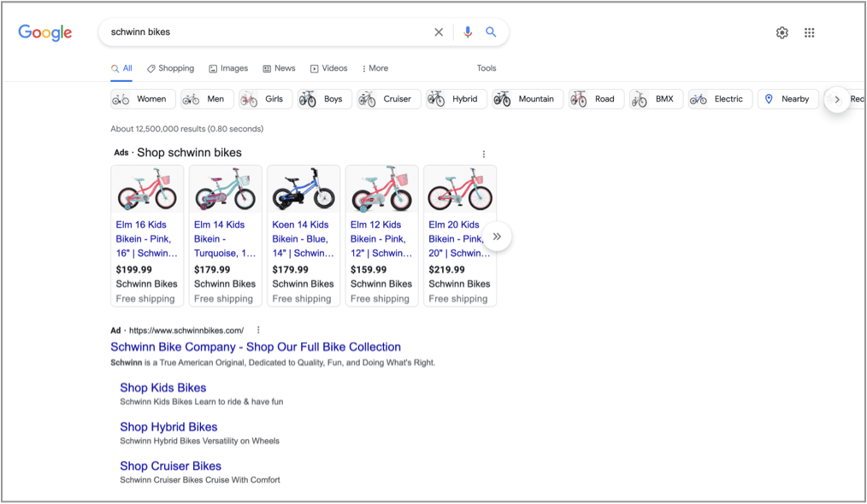This screenshot has height=504, width=867.
Task: Switch to the Shopping tab
Action: (x=171, y=68)
